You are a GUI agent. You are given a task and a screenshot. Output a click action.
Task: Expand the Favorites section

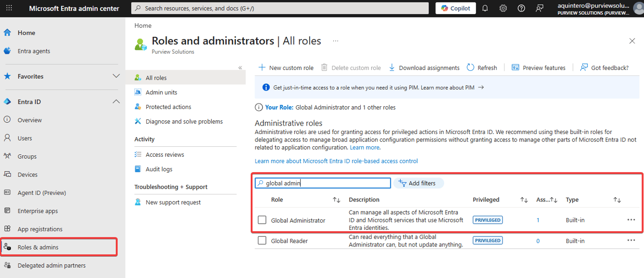coord(116,76)
